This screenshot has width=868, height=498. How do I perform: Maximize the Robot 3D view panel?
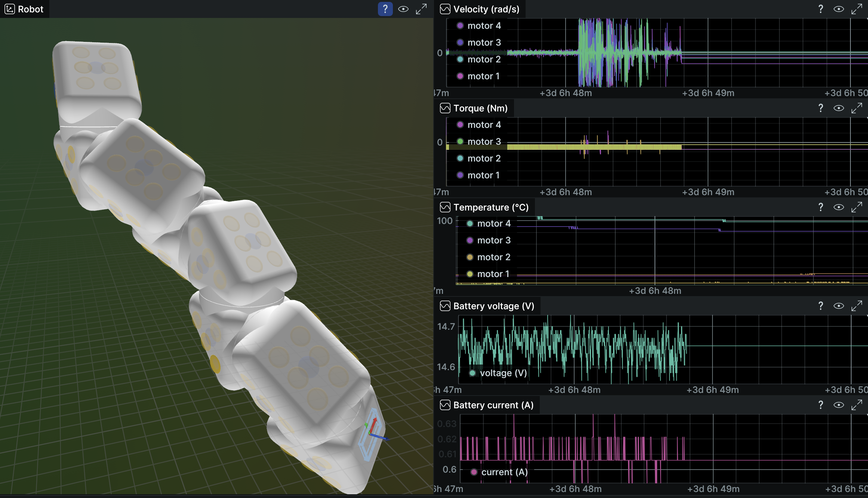tap(421, 9)
